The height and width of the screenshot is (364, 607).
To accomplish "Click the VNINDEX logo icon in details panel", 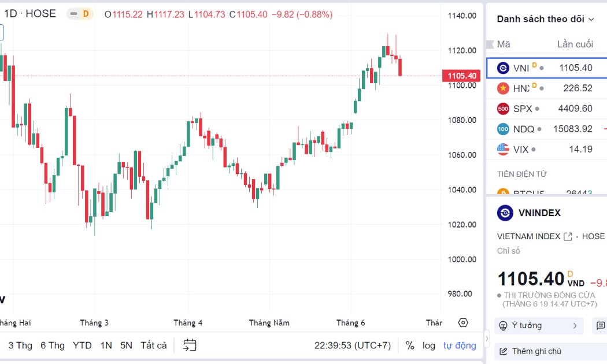I will (505, 213).
